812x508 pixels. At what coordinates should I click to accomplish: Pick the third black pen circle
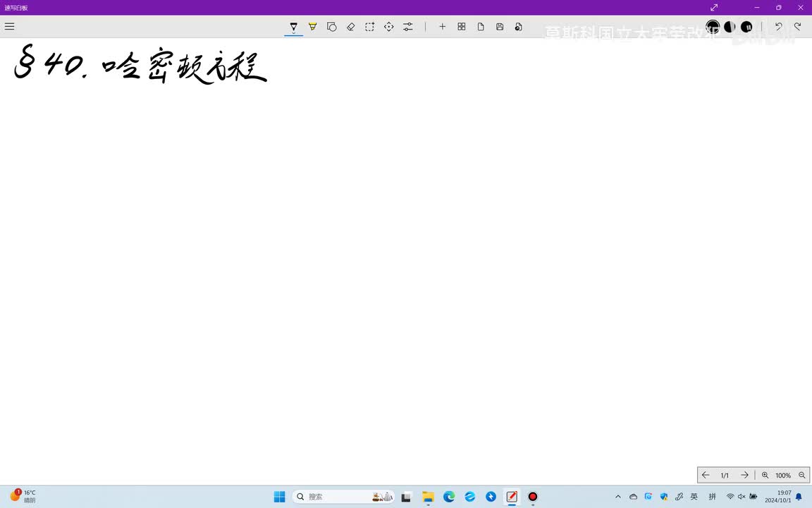(746, 26)
